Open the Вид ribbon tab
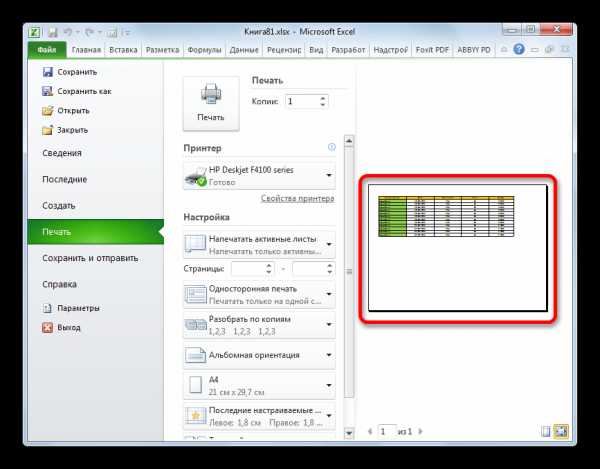 [316, 50]
